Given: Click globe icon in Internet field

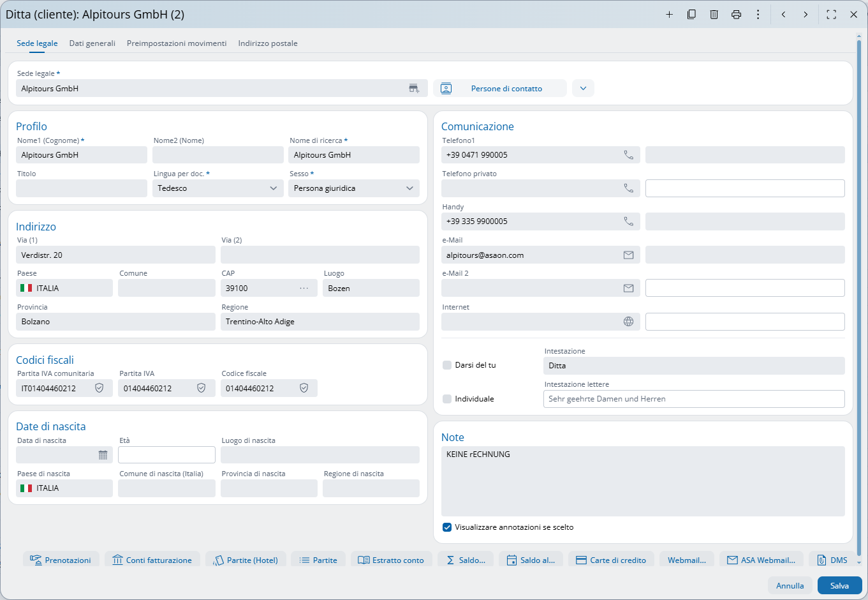Looking at the screenshot, I should tap(628, 322).
